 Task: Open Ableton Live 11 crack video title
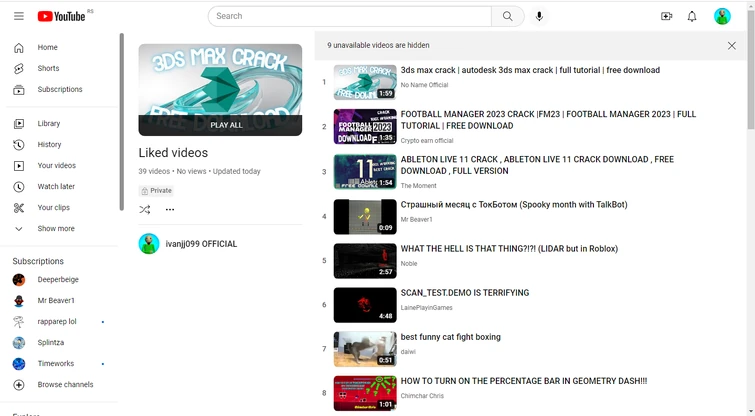pos(537,165)
